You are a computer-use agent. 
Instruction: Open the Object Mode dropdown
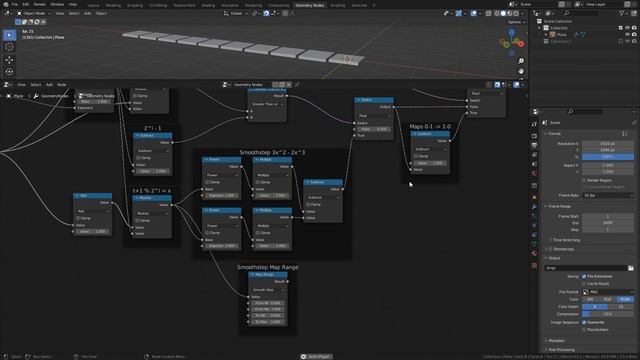tap(34, 13)
